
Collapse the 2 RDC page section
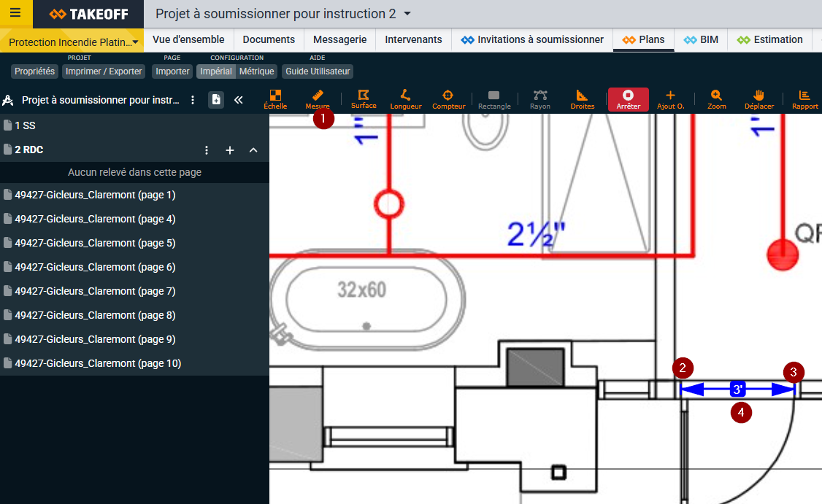pos(253,150)
